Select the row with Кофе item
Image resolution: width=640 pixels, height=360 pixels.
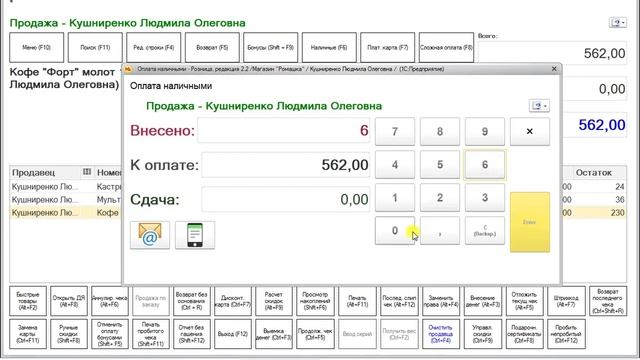(65, 213)
